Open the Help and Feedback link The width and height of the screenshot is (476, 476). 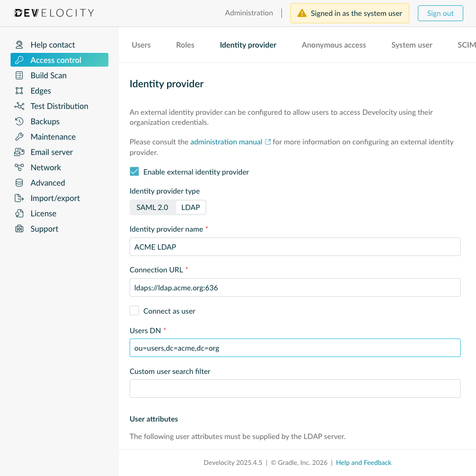(x=363, y=462)
